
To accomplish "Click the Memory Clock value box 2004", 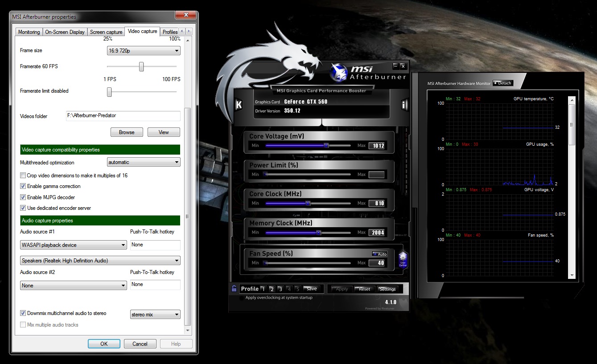I will tap(377, 233).
